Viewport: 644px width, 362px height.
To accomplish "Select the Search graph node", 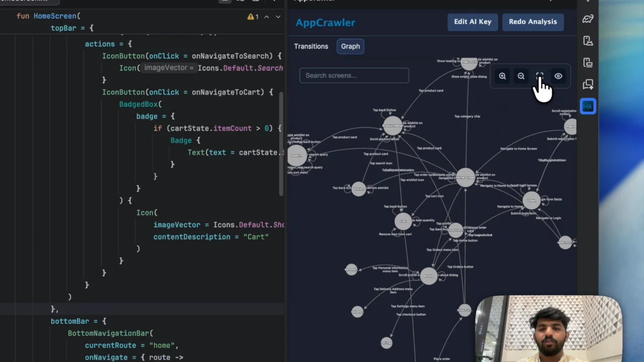I will pos(296,155).
